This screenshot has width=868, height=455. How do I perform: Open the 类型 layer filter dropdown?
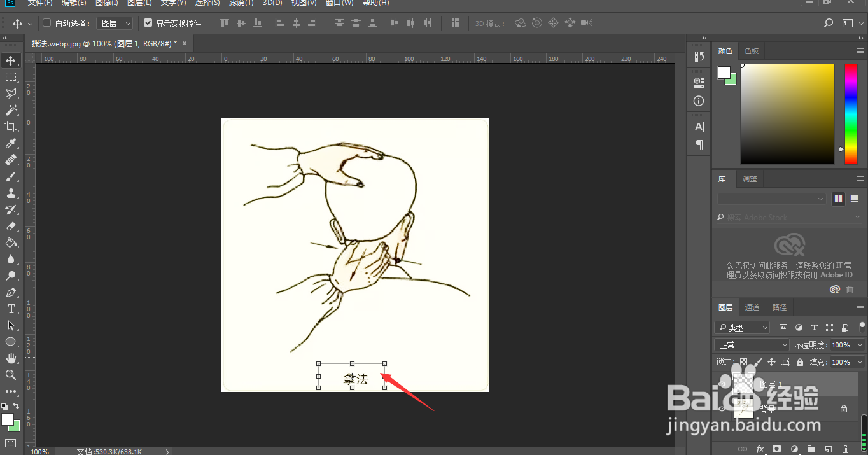point(742,328)
